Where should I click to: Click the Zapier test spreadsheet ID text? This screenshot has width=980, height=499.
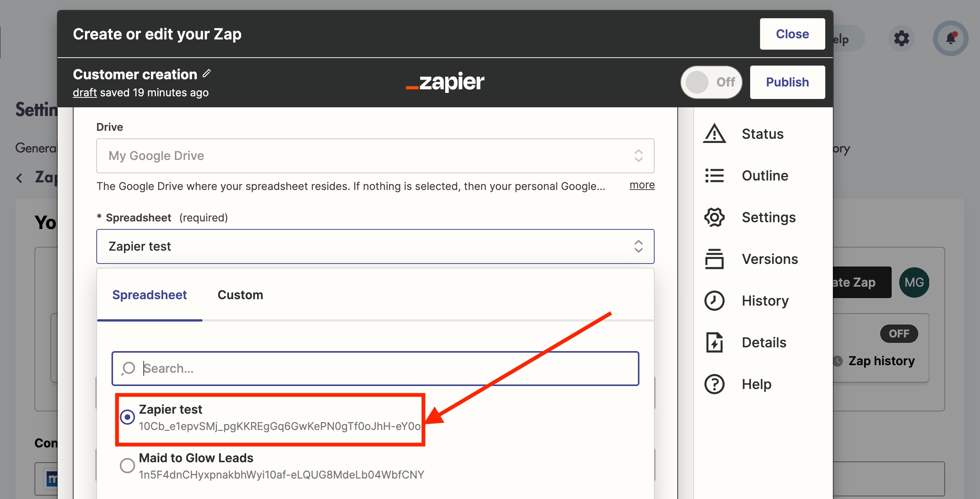[280, 426]
